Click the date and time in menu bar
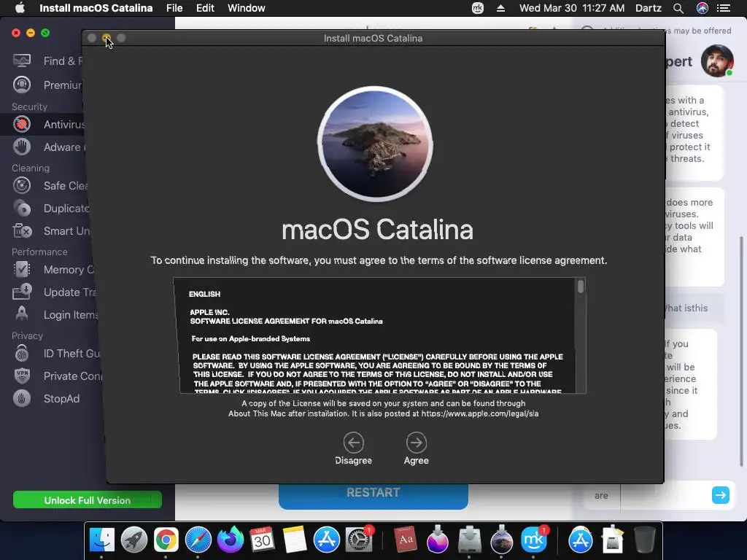The width and height of the screenshot is (747, 560). click(572, 8)
